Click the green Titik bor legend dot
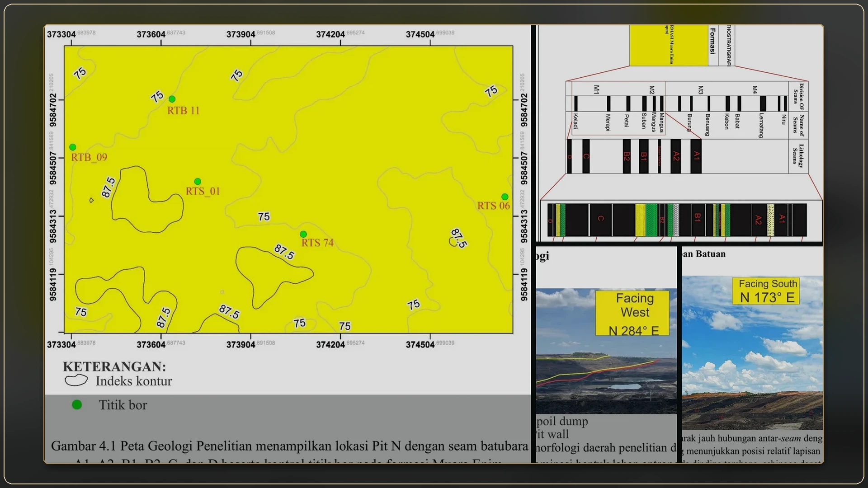The height and width of the screenshot is (488, 868). (77, 405)
